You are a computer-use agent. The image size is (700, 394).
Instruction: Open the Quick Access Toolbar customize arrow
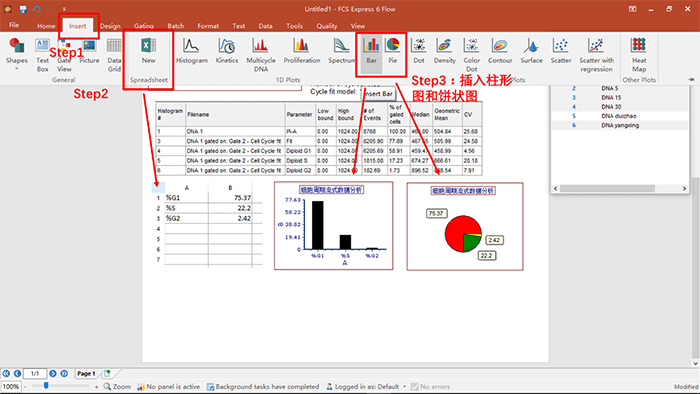coord(64,9)
